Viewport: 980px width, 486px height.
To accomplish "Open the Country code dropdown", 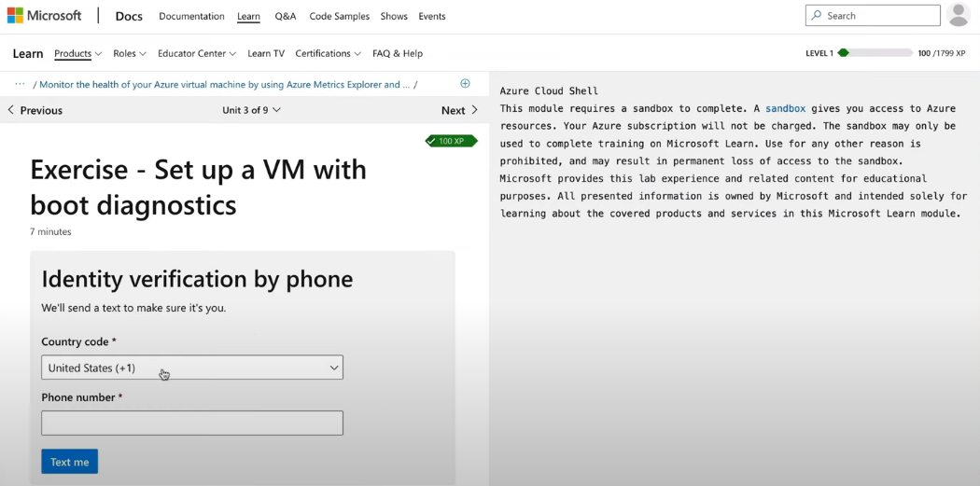I will [x=192, y=368].
